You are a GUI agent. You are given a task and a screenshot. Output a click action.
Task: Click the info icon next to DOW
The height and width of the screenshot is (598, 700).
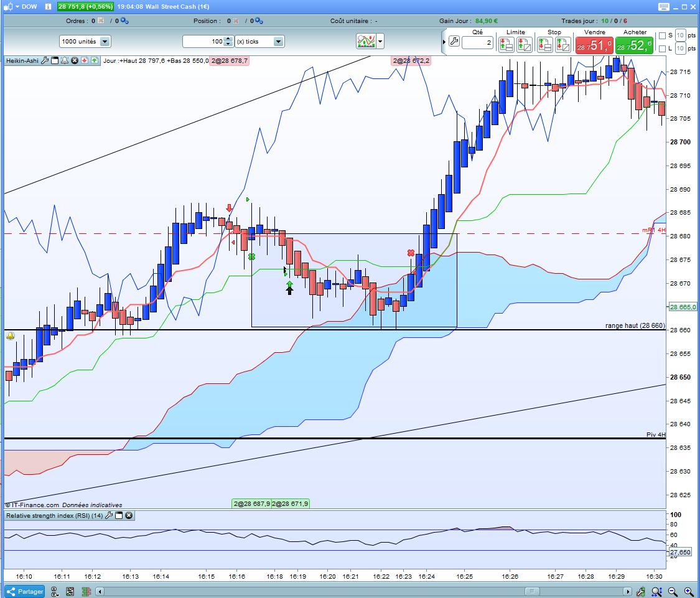point(48,7)
